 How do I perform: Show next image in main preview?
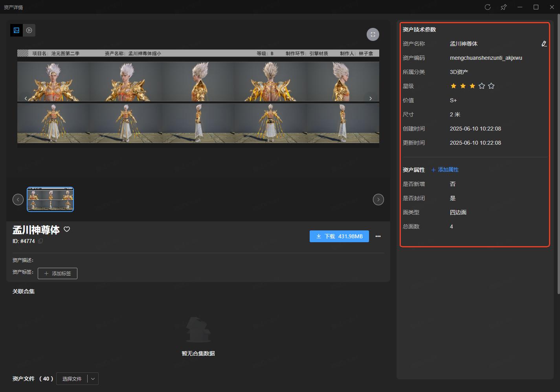(370, 98)
